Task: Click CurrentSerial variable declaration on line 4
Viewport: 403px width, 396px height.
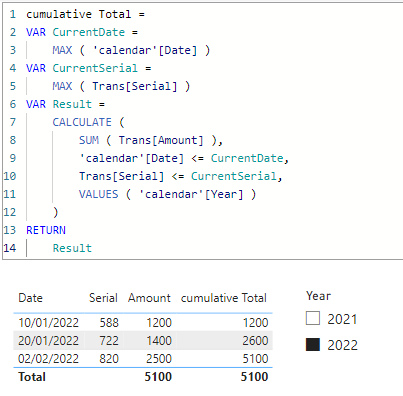Action: [95, 68]
